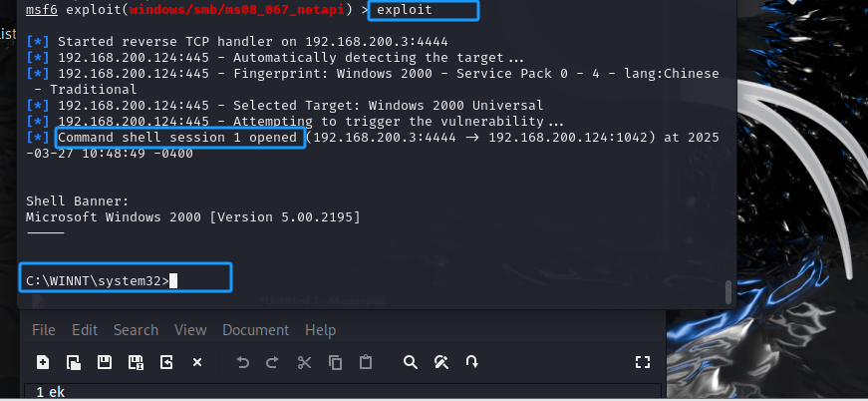
Task: Click the "*Untitled 1 - Mousepad" title text
Action: pyautogui.click(x=322, y=301)
